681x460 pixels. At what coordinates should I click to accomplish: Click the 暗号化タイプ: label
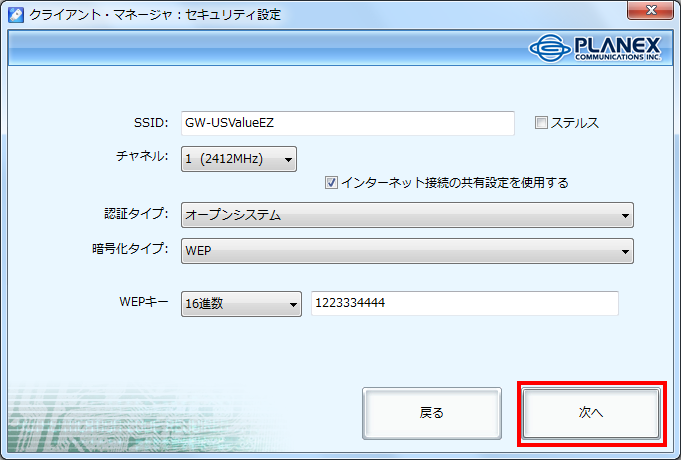click(x=130, y=249)
